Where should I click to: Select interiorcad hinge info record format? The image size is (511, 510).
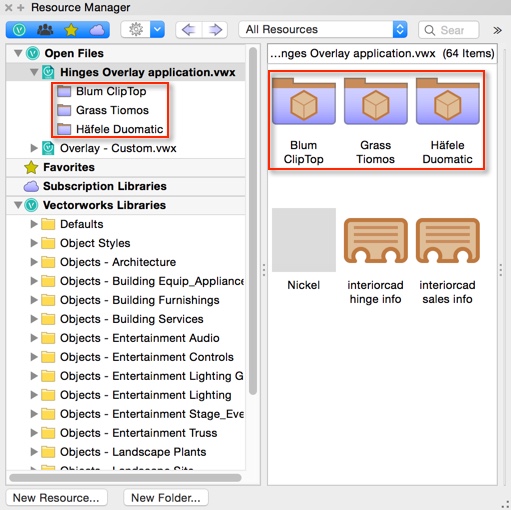[x=376, y=240]
